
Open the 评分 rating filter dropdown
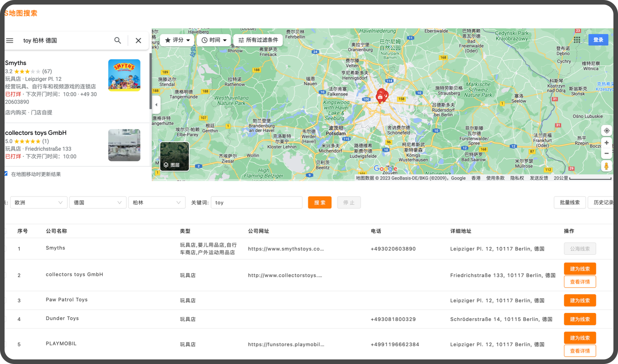(177, 40)
